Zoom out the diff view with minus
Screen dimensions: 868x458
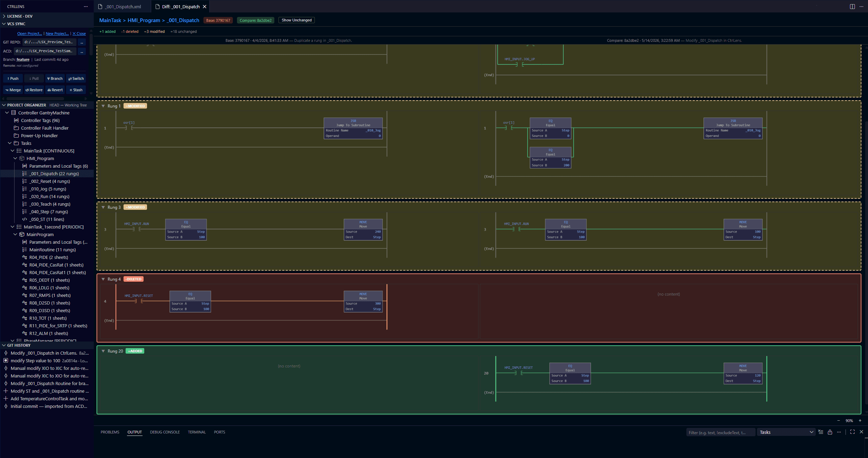coord(839,421)
